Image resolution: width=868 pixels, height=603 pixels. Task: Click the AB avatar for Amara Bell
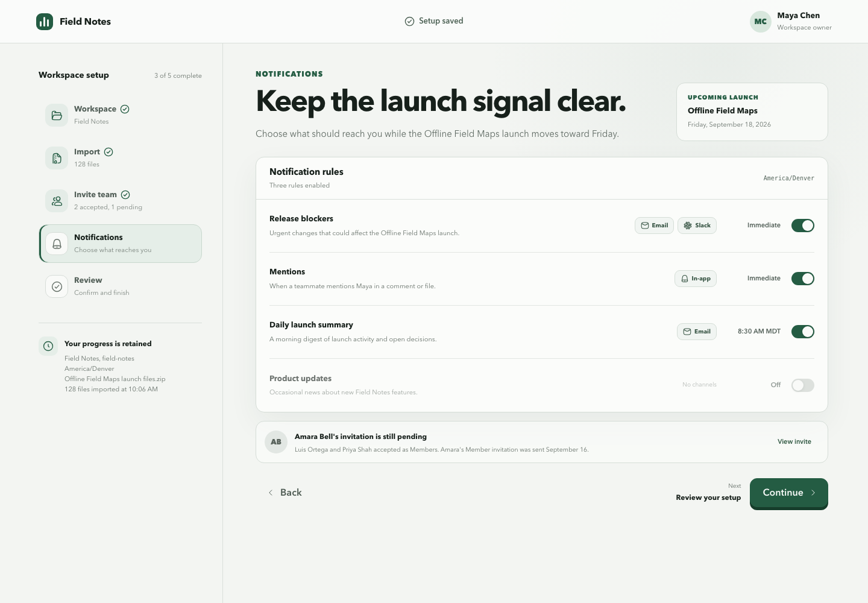pyautogui.click(x=276, y=442)
